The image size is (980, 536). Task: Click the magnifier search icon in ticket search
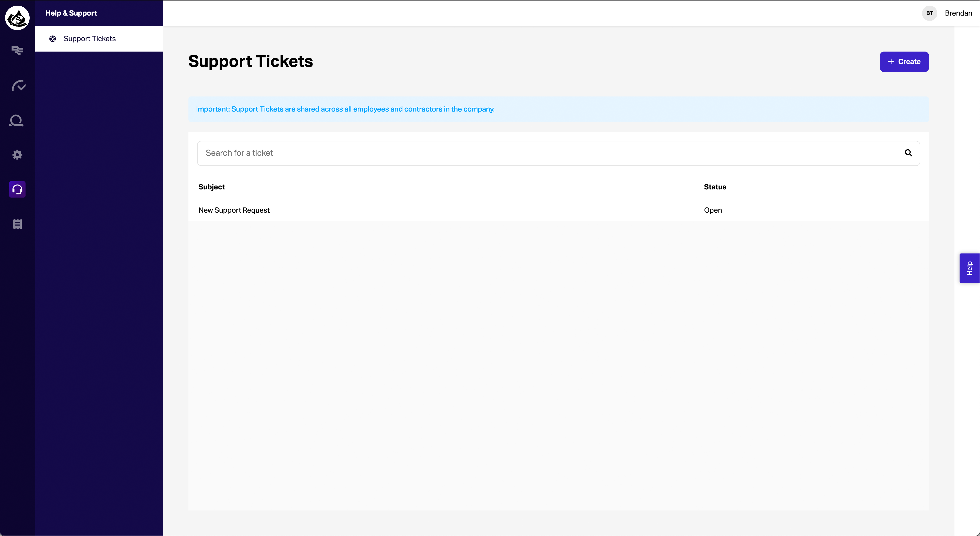click(x=908, y=153)
